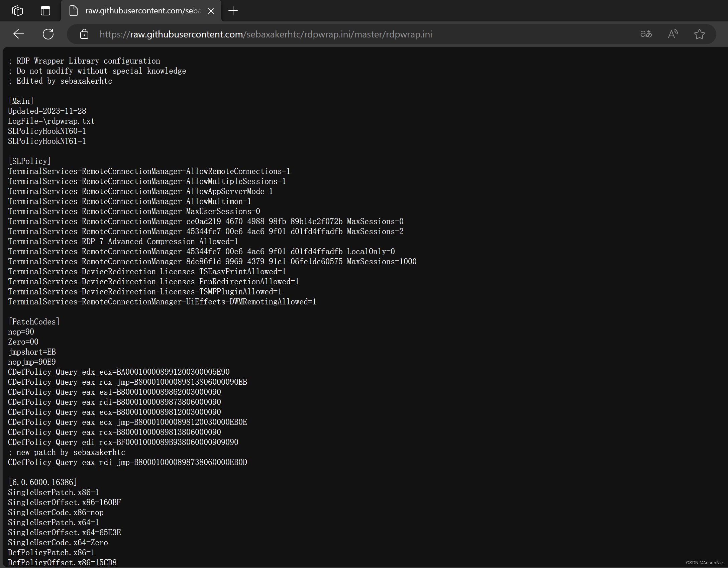Click '; RDP Wrapper Library configuration' comment
This screenshot has height=568, width=728.
click(x=84, y=61)
